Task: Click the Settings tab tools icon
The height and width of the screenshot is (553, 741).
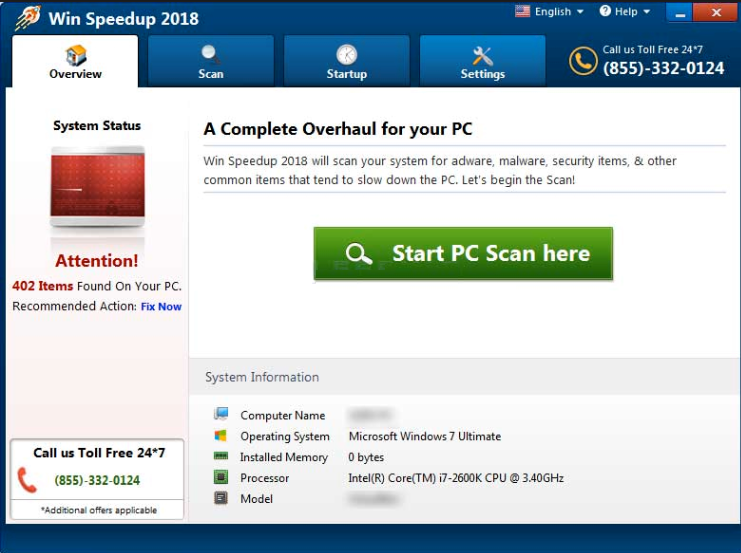Action: tap(483, 55)
